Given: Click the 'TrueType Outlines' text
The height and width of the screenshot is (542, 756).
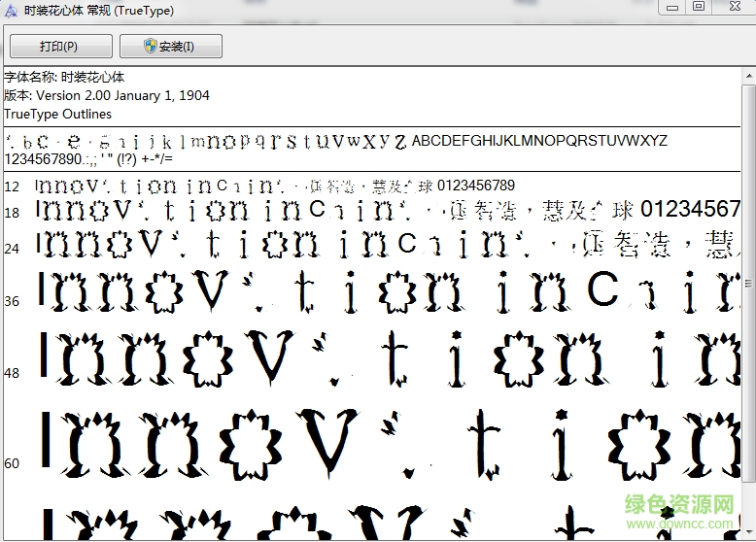Looking at the screenshot, I should (58, 115).
